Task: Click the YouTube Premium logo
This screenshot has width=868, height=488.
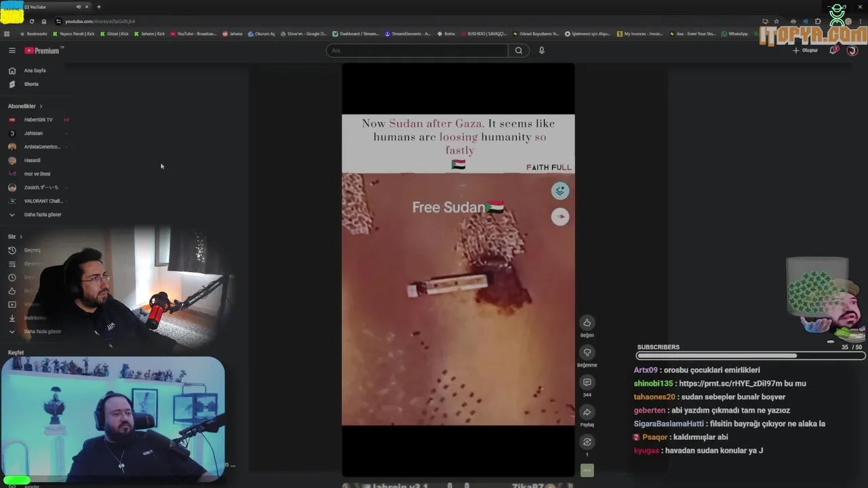Action: coord(43,51)
